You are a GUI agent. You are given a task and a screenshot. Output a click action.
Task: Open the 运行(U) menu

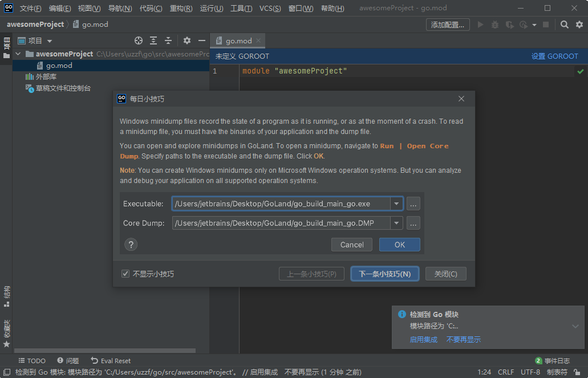[212, 8]
